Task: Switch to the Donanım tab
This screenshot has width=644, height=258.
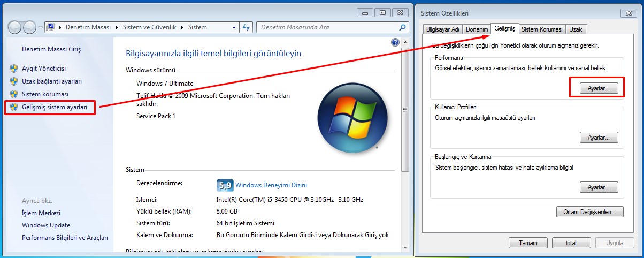Action: (476, 29)
